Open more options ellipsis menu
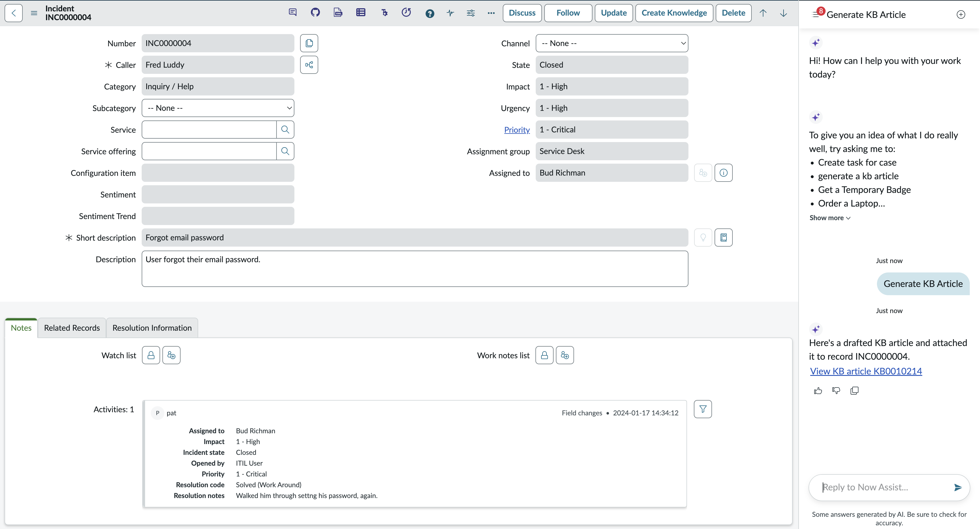 pyautogui.click(x=491, y=13)
